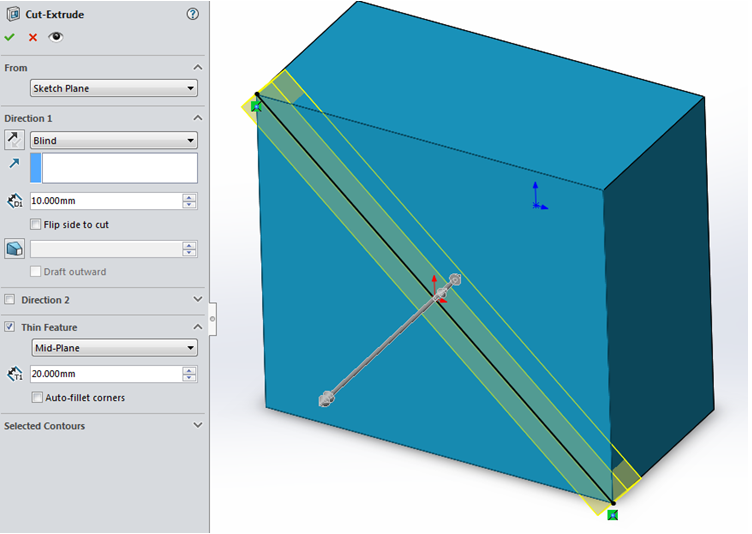Select the green sketch endpoint at bottom-right corner
Image resolution: width=752 pixels, height=534 pixels.
612,515
